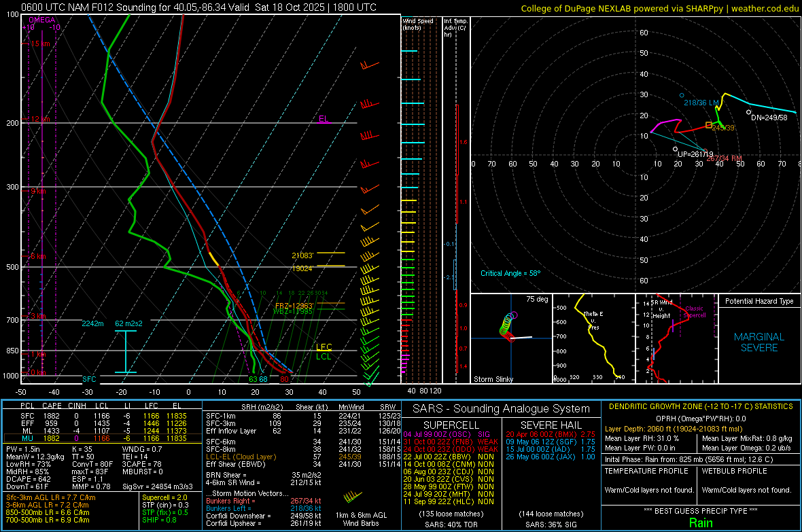Click the 'Potential Hazard Type' header

coord(759,301)
